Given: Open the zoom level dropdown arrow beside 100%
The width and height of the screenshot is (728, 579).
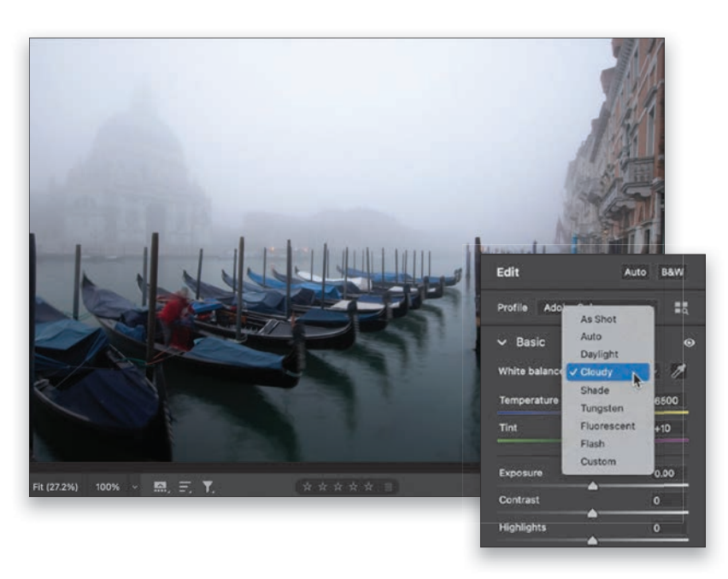Looking at the screenshot, I should [x=134, y=486].
